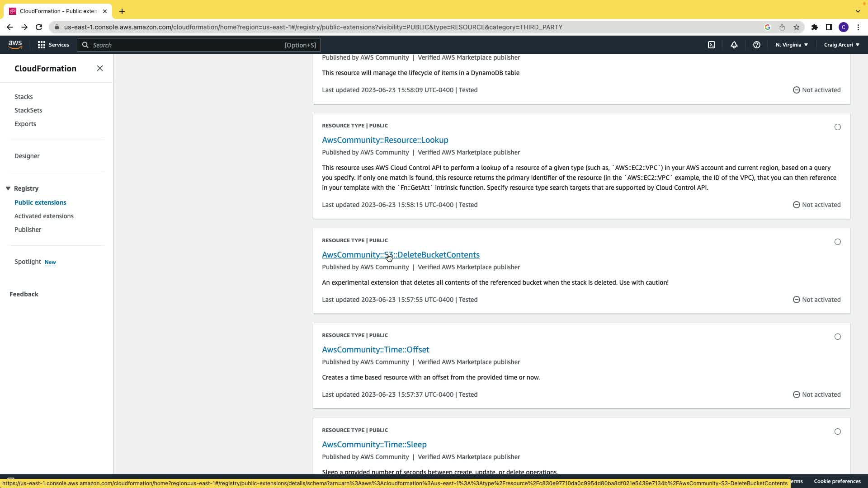Close the CloudFormation side navigation panel
Viewport: 868px width, 488px height.
(x=100, y=68)
